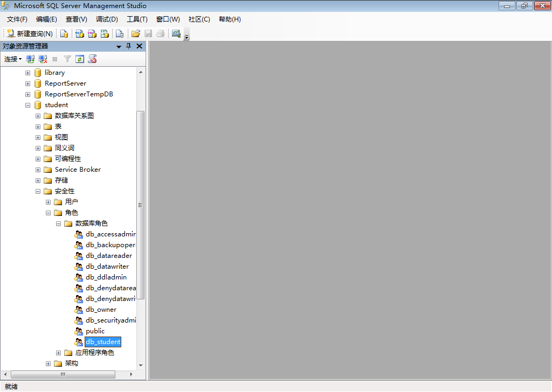Click the Analysis Services DMX Query icon
The width and height of the screenshot is (552, 392).
[x=92, y=33]
